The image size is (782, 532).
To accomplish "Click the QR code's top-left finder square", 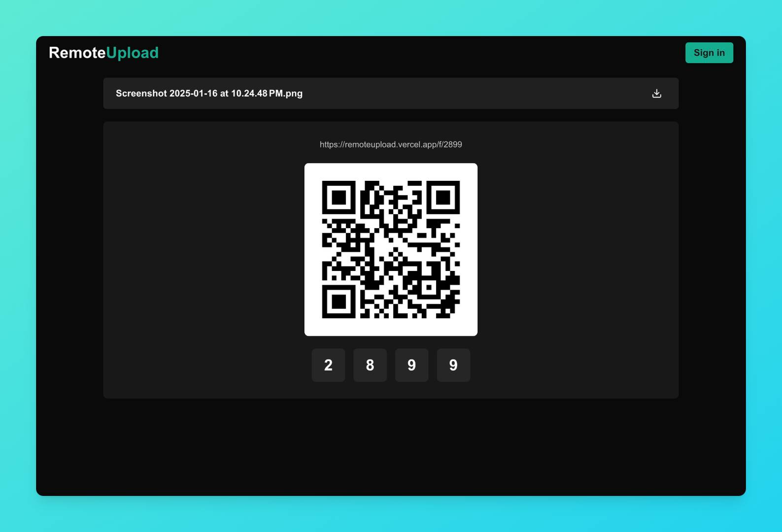I will (339, 198).
